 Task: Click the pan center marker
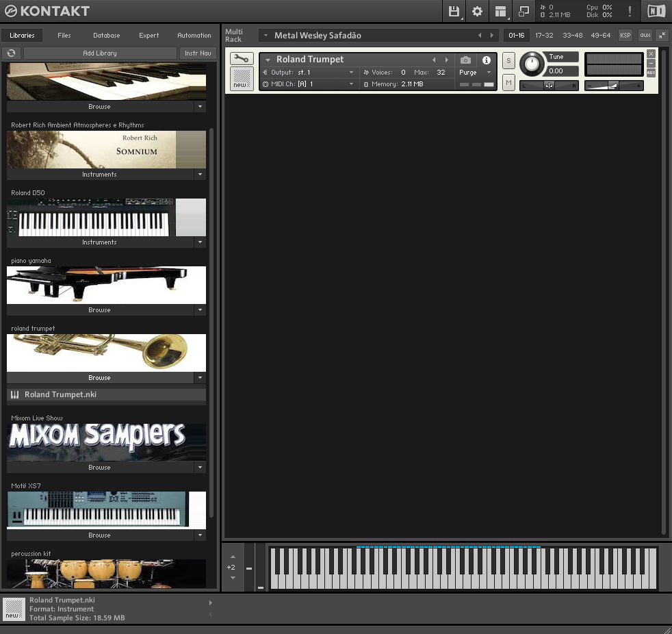(x=549, y=86)
